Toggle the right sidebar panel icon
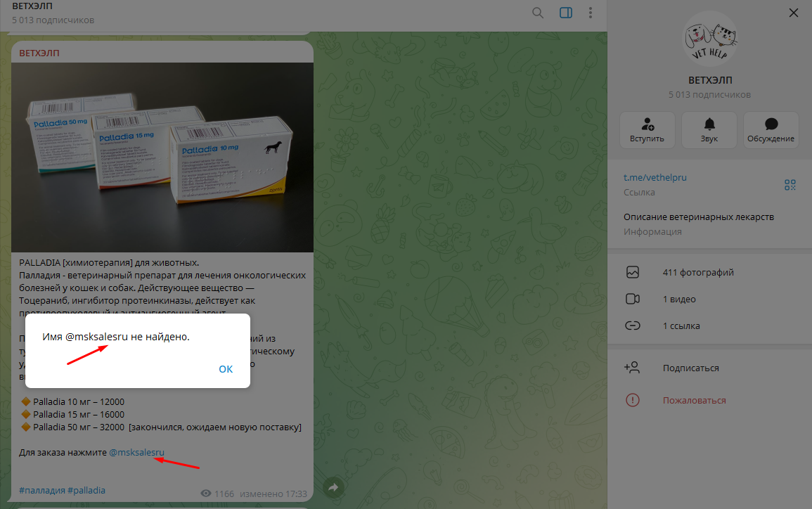812x509 pixels. (566, 13)
